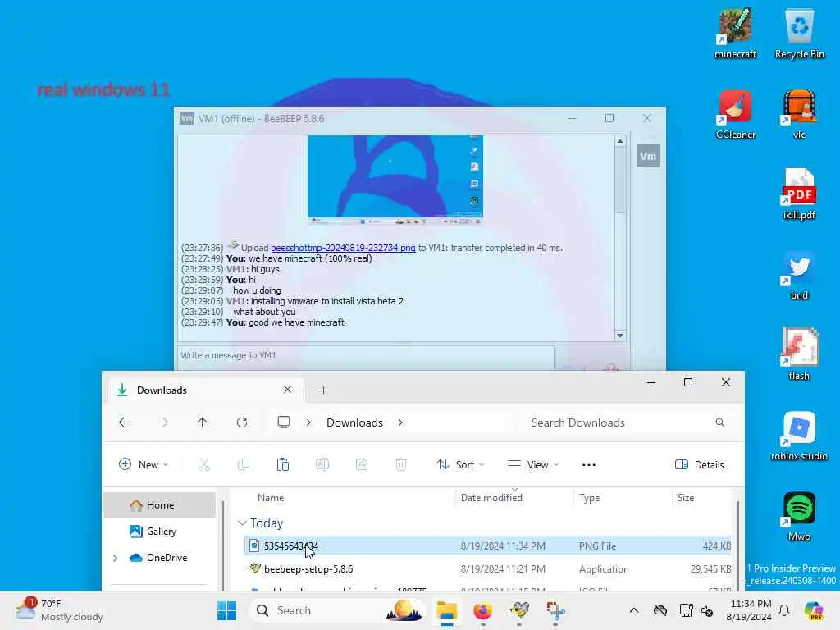Open the ikill.pdf desktop file

pyautogui.click(x=799, y=194)
